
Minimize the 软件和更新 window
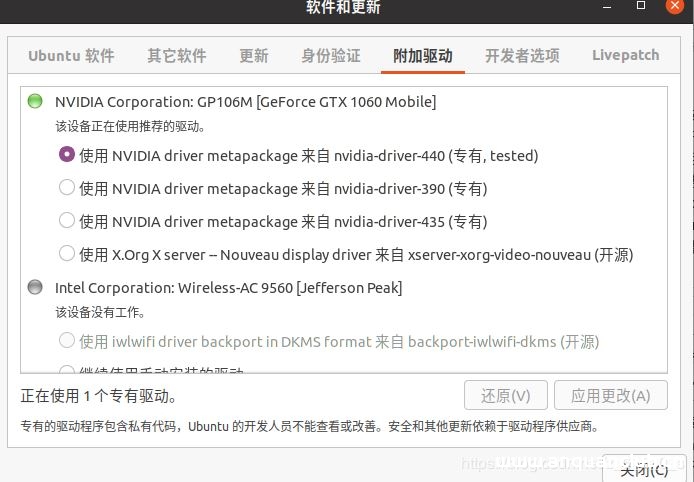pyautogui.click(x=607, y=7)
